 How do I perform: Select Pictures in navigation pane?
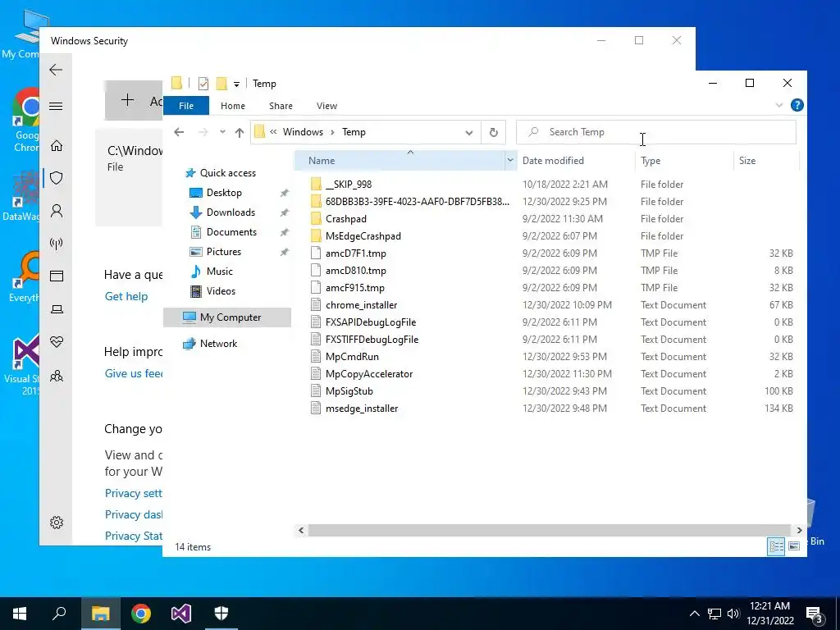click(x=223, y=252)
